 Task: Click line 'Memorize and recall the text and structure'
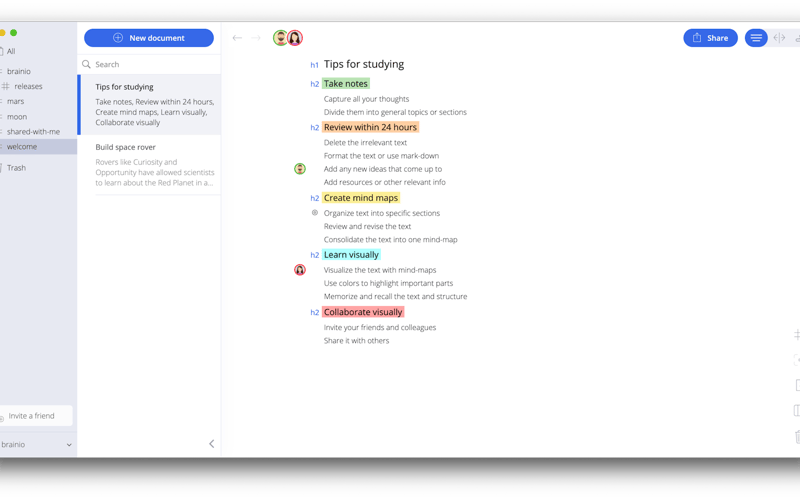click(x=395, y=296)
